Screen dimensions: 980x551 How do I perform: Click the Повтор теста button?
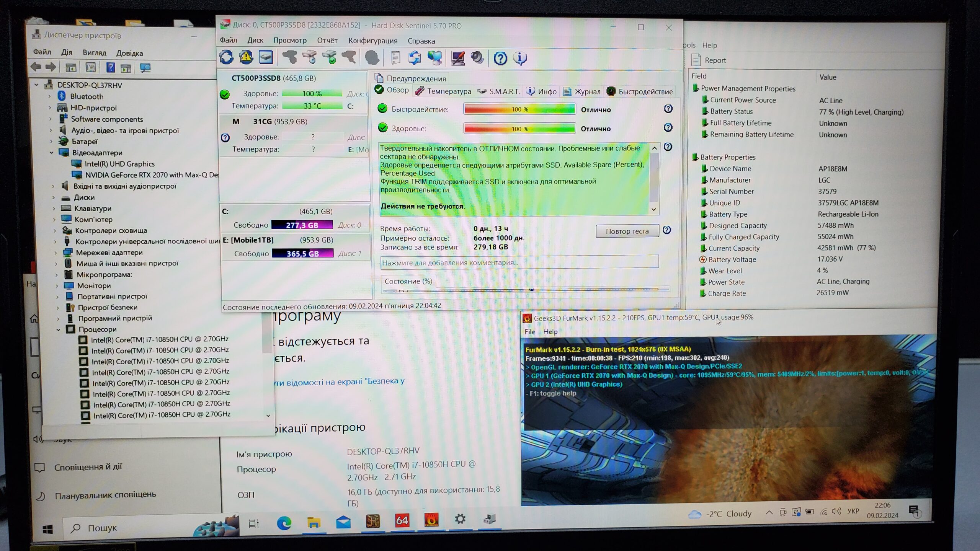(627, 231)
